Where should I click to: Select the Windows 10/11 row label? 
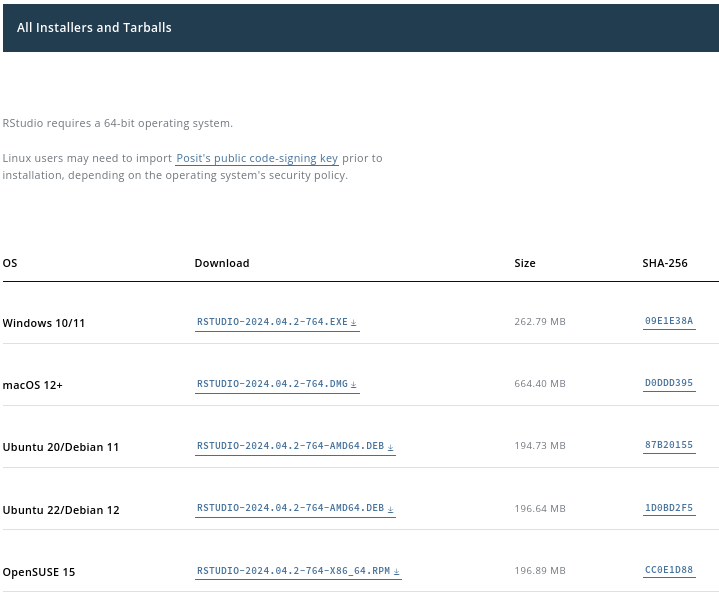44,323
